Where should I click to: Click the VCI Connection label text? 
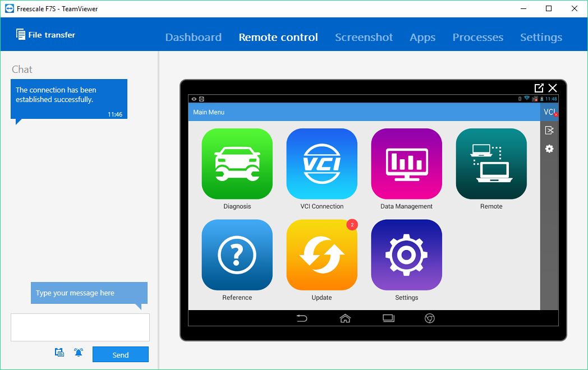(x=321, y=206)
